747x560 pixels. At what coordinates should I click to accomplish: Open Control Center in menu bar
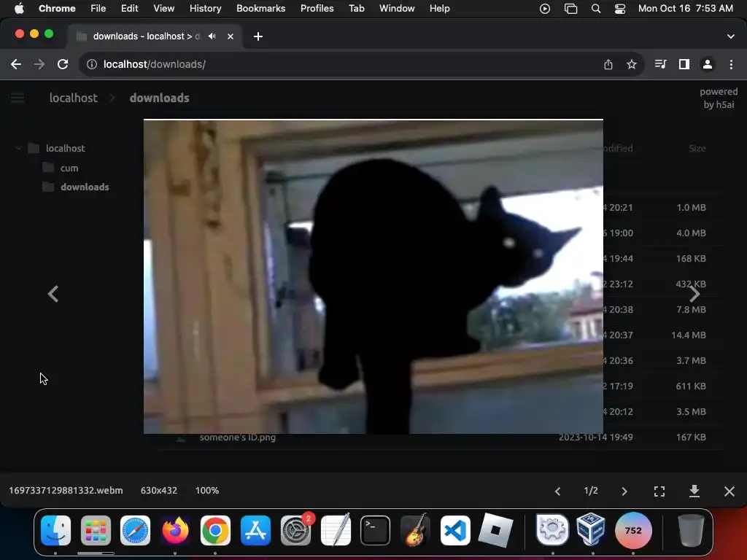pyautogui.click(x=620, y=9)
